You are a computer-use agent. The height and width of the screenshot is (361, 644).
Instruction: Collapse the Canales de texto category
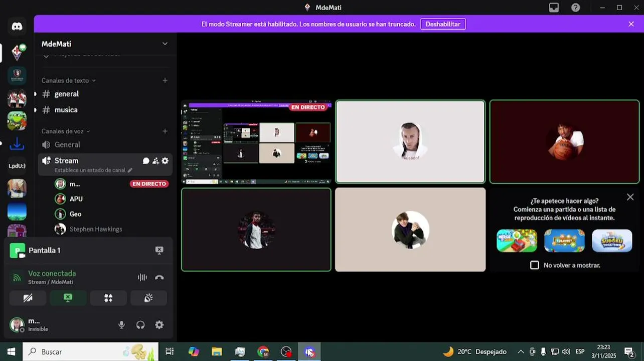pyautogui.click(x=69, y=80)
